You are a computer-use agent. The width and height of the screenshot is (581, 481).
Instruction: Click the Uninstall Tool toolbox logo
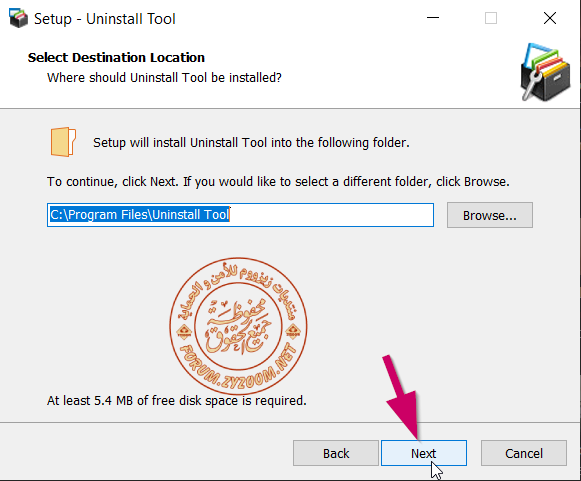(x=545, y=72)
